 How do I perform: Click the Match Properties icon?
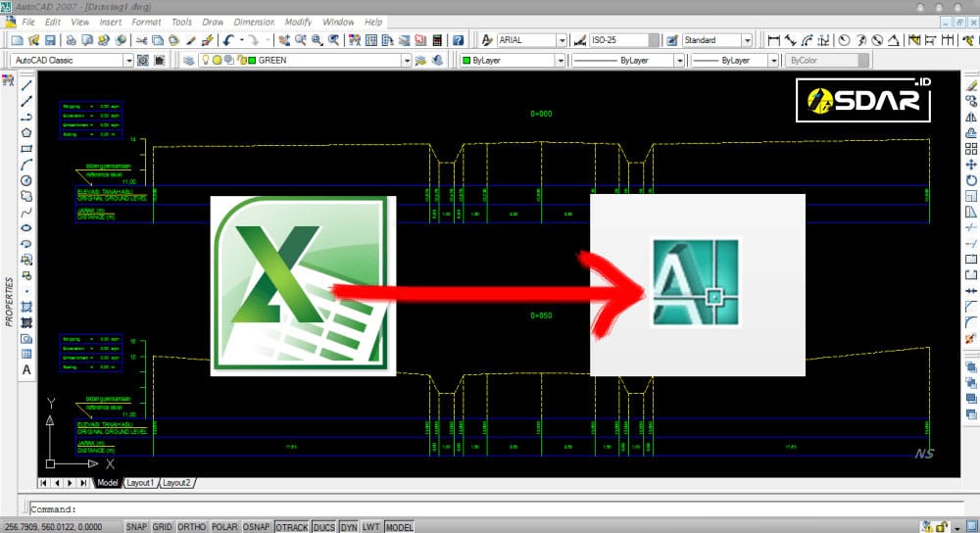coord(191,40)
